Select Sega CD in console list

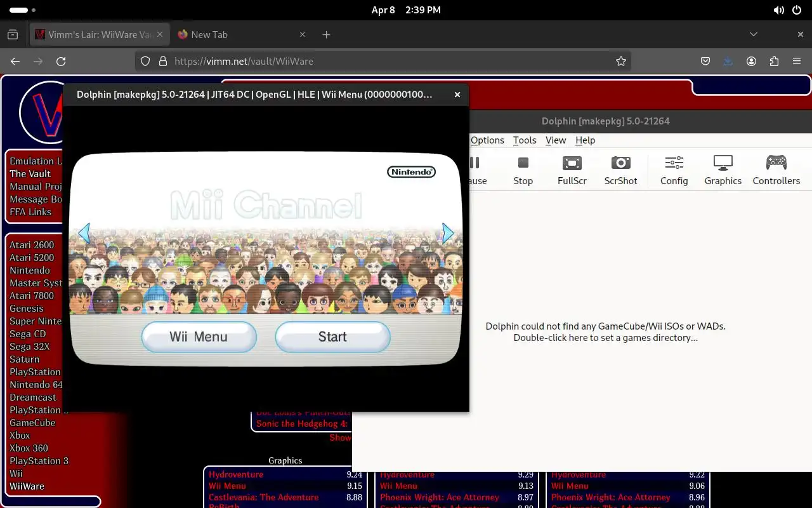coord(28,334)
